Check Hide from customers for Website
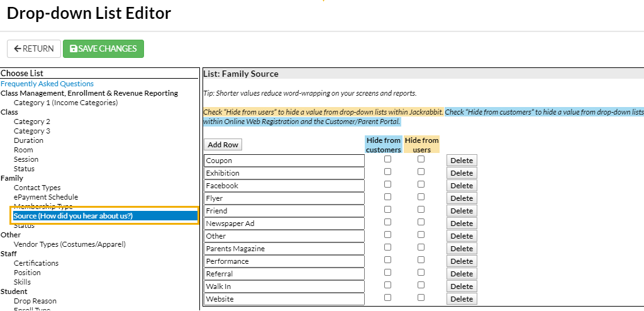This screenshot has height=311, width=644. tap(387, 297)
